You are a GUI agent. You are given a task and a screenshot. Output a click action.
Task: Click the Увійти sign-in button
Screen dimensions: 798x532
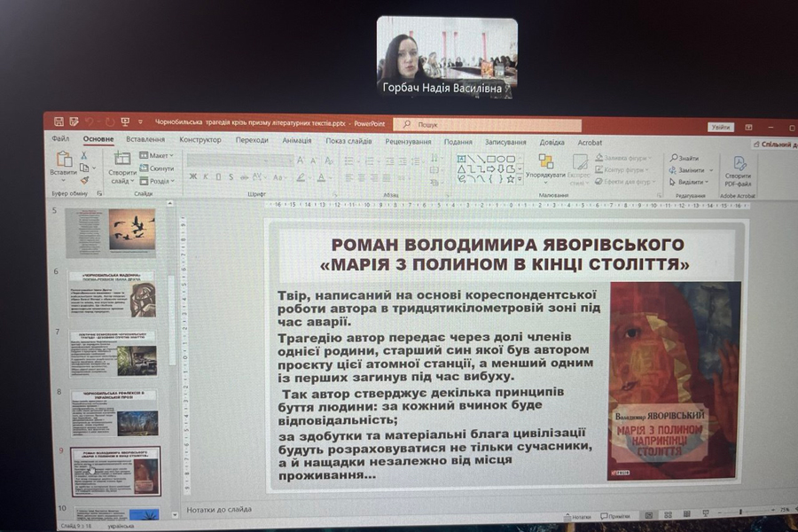pyautogui.click(x=720, y=127)
